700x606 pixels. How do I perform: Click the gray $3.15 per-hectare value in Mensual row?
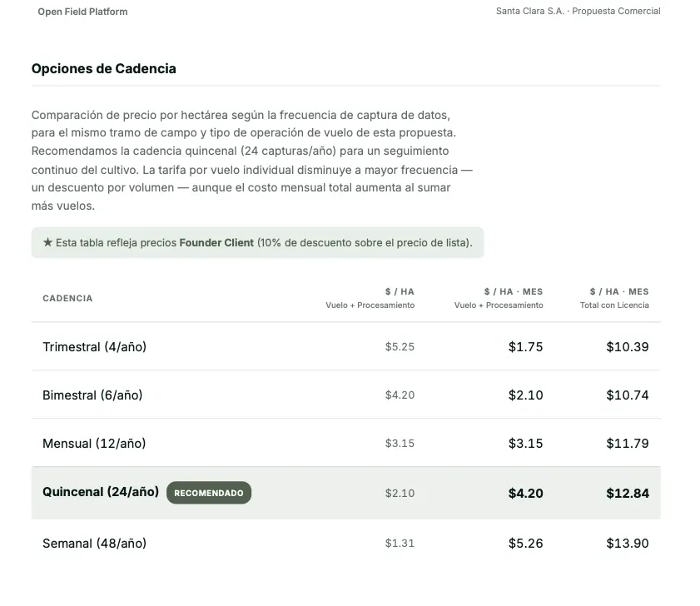(x=400, y=443)
